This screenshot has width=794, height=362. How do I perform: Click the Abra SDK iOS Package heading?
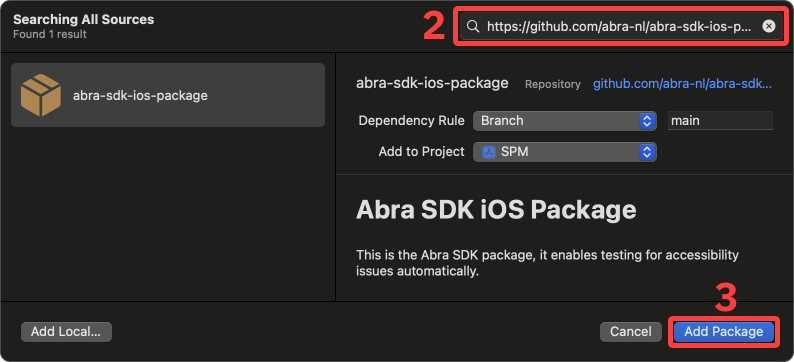click(x=496, y=209)
